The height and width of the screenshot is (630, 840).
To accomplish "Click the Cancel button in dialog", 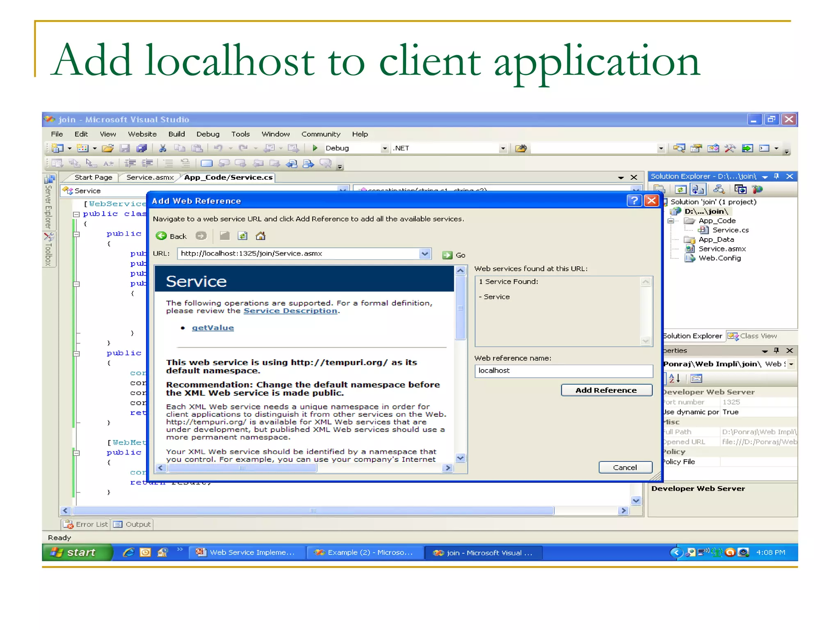I will [x=625, y=467].
